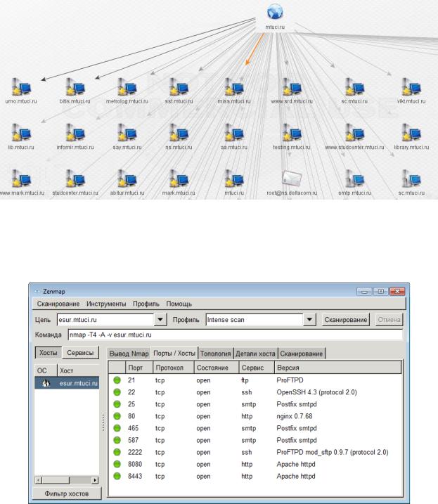Select the www.srd.mtuci.ru host icon
The height and width of the screenshot is (504, 438).
coord(292,87)
